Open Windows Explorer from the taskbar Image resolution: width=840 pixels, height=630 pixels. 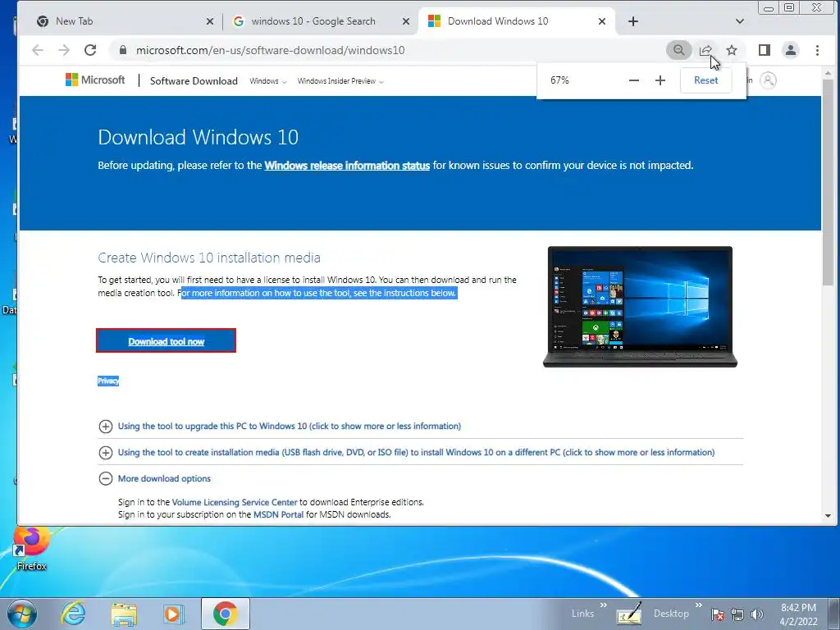124,614
